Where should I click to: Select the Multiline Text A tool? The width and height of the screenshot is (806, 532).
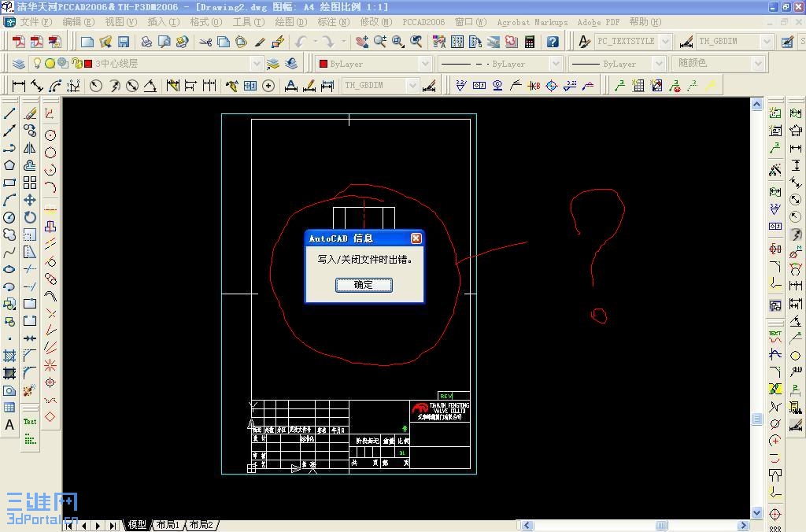(x=9, y=425)
